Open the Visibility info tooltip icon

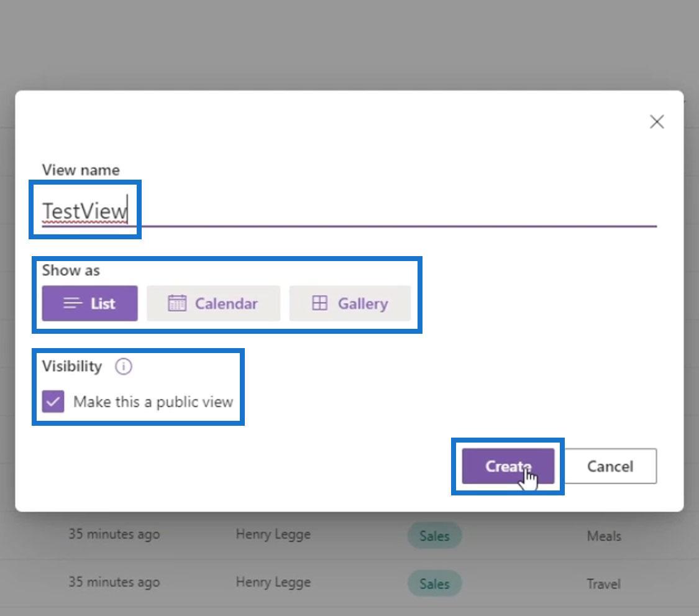pyautogui.click(x=124, y=367)
